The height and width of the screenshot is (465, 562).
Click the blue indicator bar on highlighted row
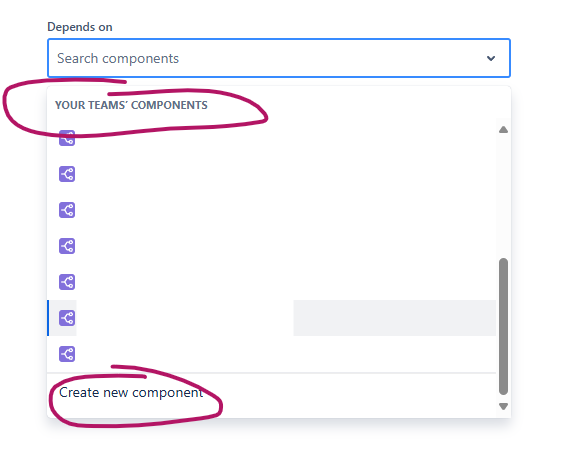click(48, 318)
